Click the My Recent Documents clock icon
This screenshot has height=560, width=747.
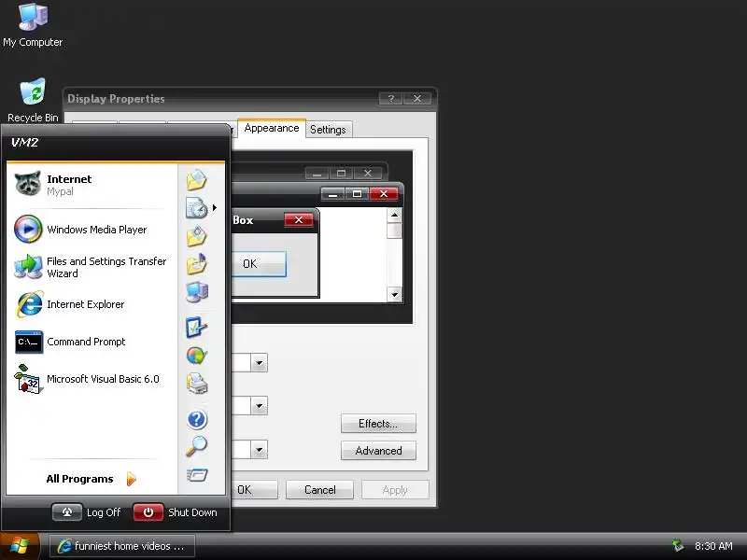click(196, 207)
